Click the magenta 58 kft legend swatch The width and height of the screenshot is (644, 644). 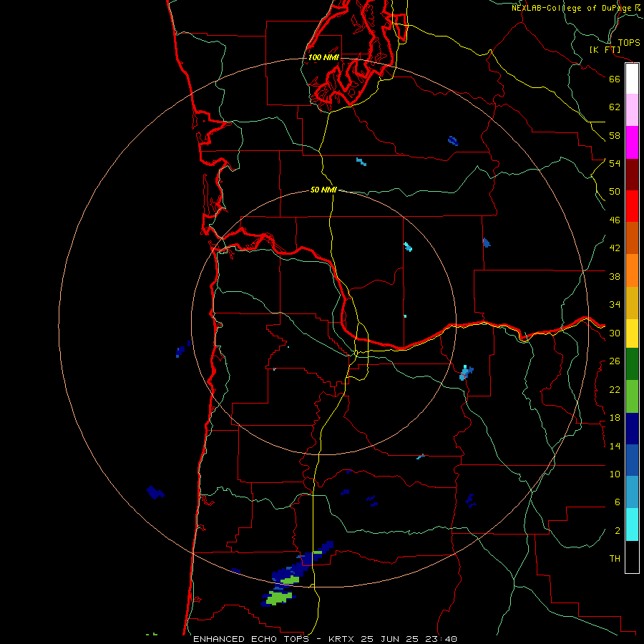[x=632, y=142]
